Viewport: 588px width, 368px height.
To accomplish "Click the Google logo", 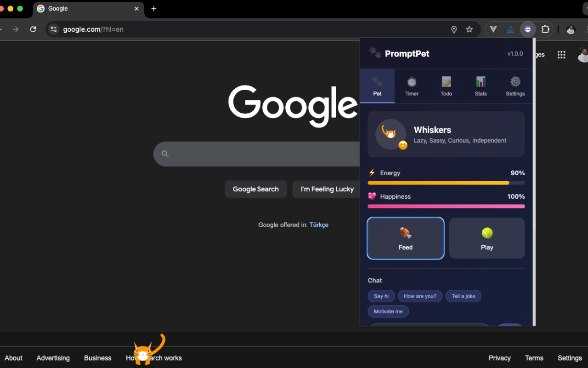I will [x=293, y=105].
